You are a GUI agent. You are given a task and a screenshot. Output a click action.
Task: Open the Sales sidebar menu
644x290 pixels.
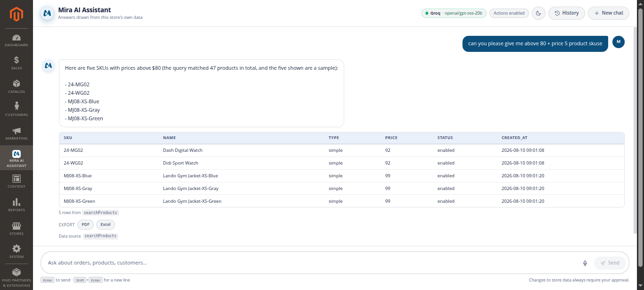pos(17,64)
